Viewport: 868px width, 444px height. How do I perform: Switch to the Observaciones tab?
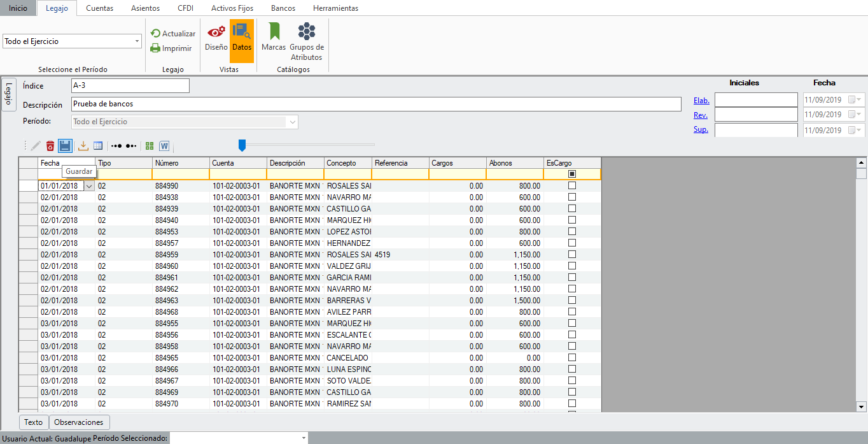pyautogui.click(x=79, y=422)
